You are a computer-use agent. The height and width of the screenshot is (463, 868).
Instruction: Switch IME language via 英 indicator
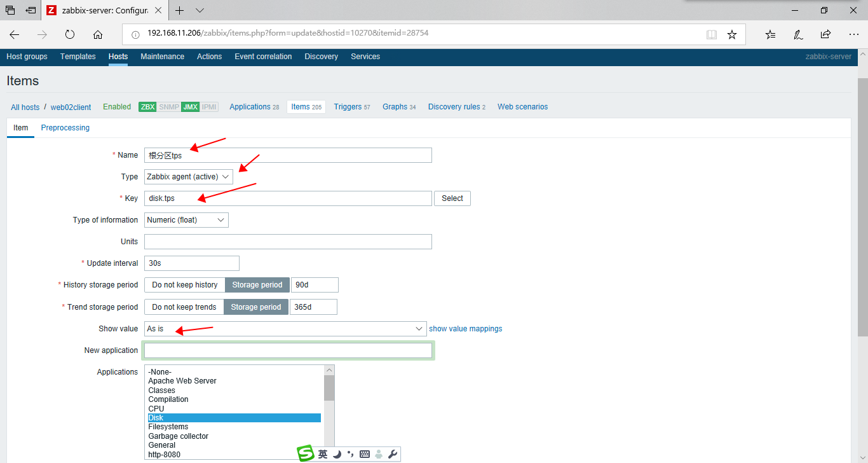click(x=323, y=454)
